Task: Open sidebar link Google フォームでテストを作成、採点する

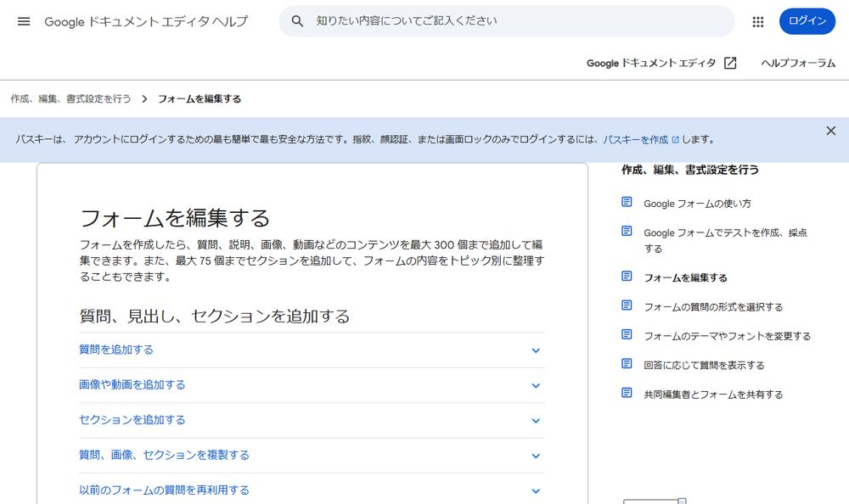Action: click(725, 240)
